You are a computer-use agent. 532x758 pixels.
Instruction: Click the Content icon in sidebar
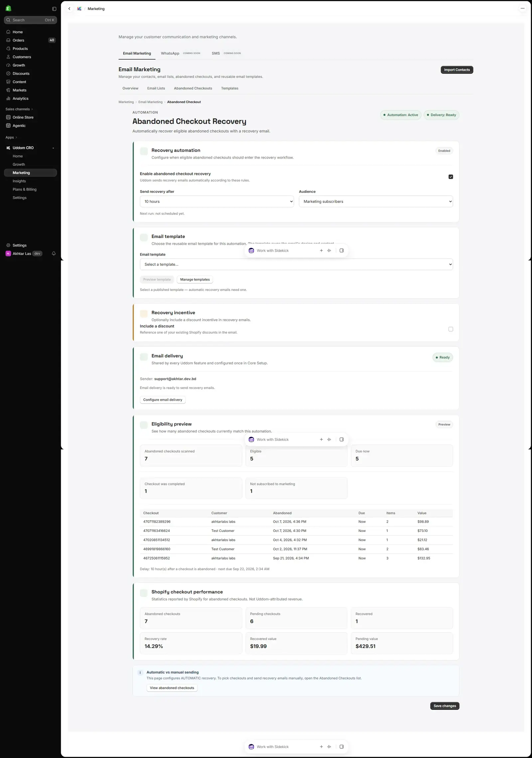pyautogui.click(x=8, y=82)
